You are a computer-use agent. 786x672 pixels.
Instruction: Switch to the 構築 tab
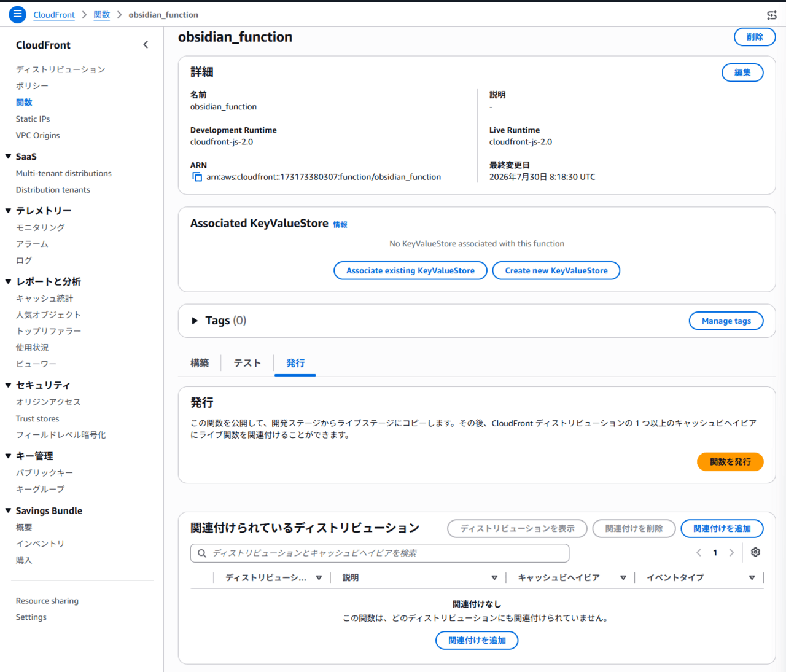200,363
